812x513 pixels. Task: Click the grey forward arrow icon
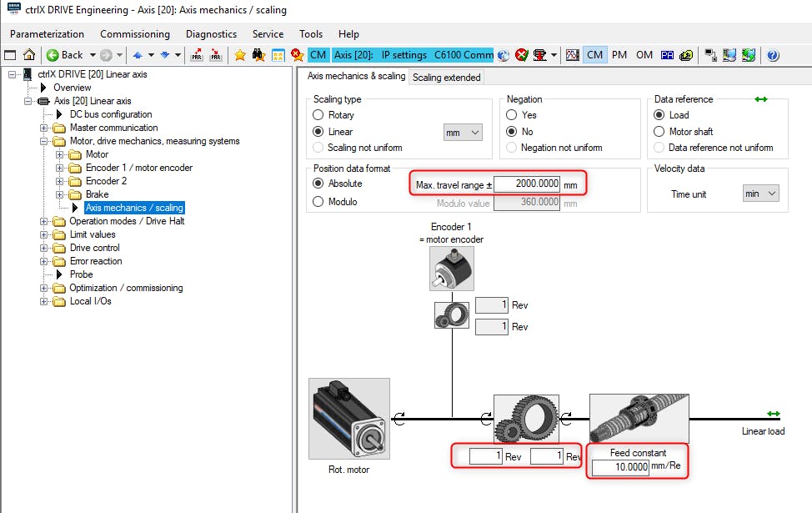pyautogui.click(x=106, y=55)
